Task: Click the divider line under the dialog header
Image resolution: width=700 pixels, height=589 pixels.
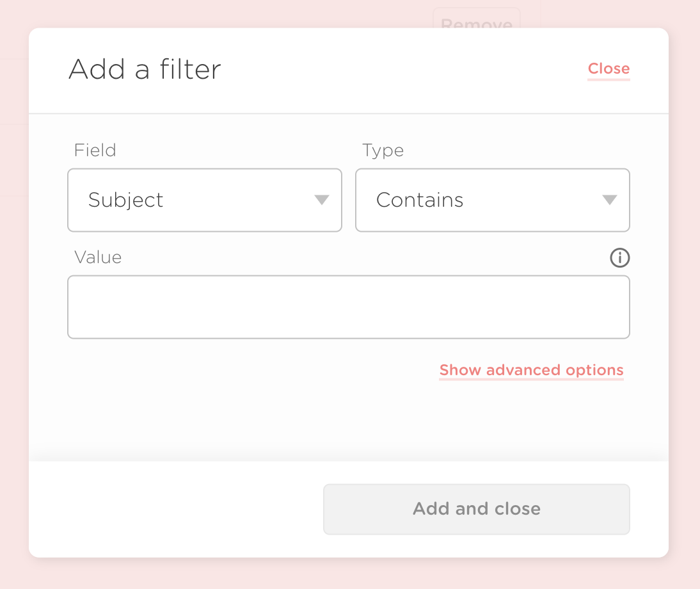Action: tap(348, 114)
